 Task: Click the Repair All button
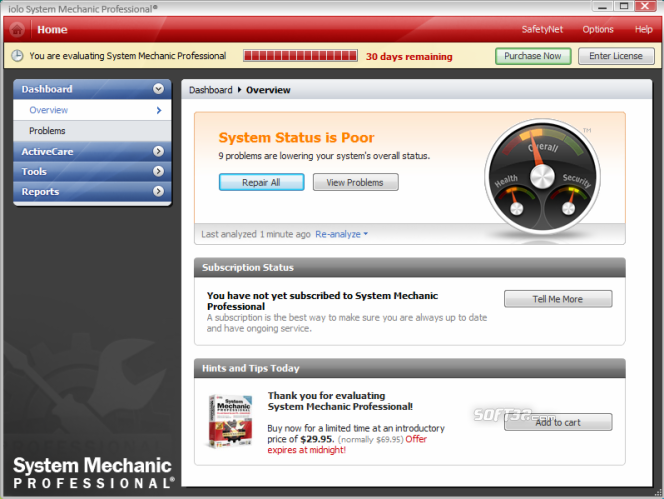261,182
